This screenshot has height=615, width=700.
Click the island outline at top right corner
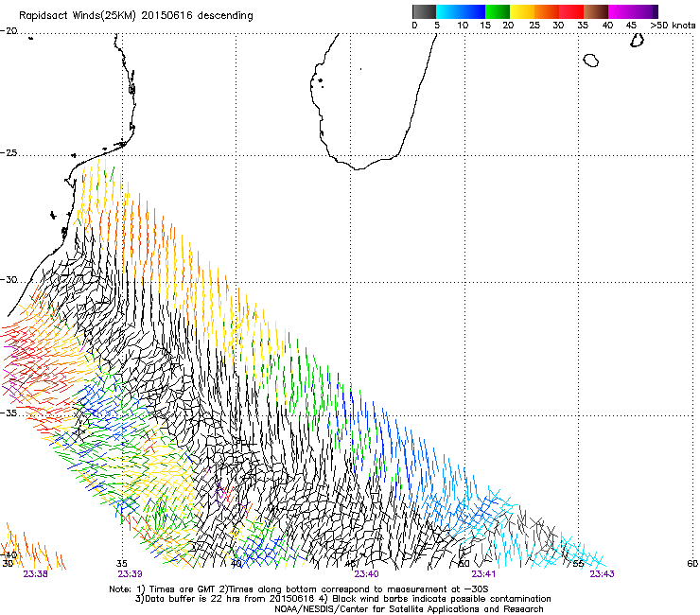pos(637,40)
